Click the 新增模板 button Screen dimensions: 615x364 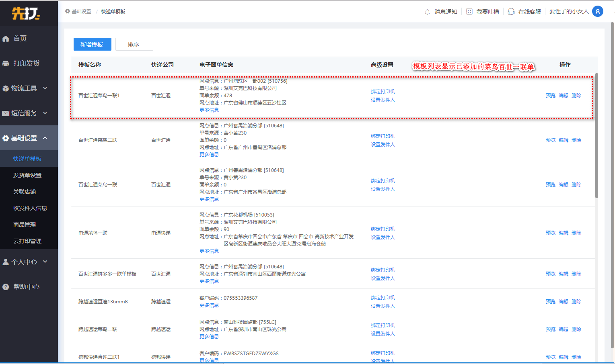coord(92,44)
